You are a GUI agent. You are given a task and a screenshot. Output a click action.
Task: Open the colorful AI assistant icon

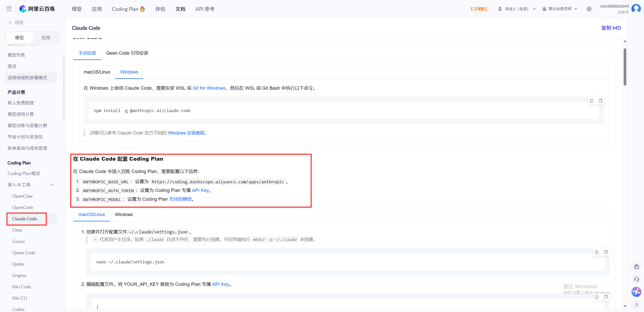[x=636, y=292]
